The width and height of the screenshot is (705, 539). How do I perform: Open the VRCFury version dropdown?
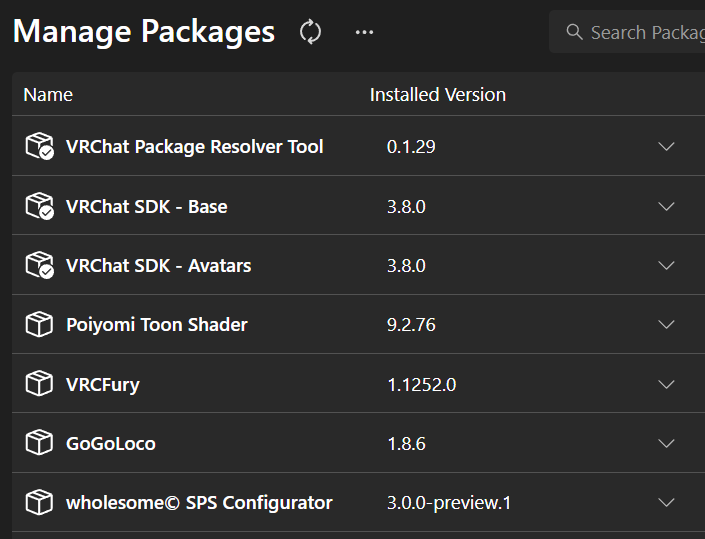[x=667, y=384]
